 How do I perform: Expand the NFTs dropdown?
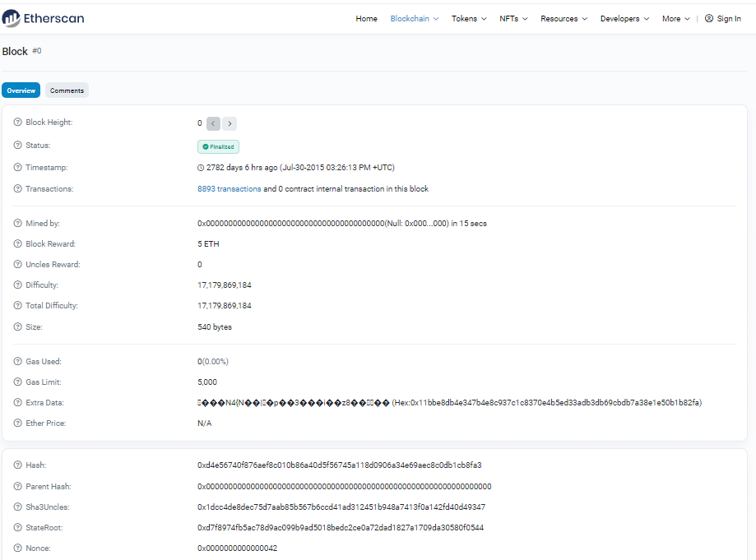(x=513, y=19)
